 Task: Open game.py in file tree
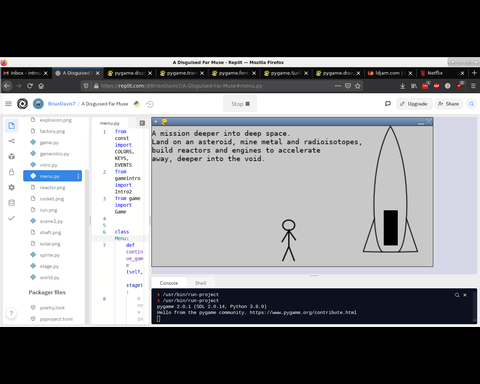pos(53,142)
